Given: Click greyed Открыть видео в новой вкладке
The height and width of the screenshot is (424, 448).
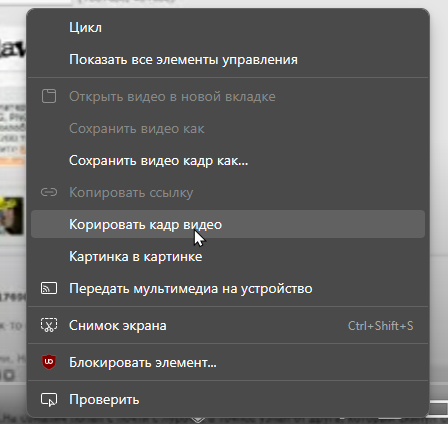Looking at the screenshot, I should (x=228, y=96).
